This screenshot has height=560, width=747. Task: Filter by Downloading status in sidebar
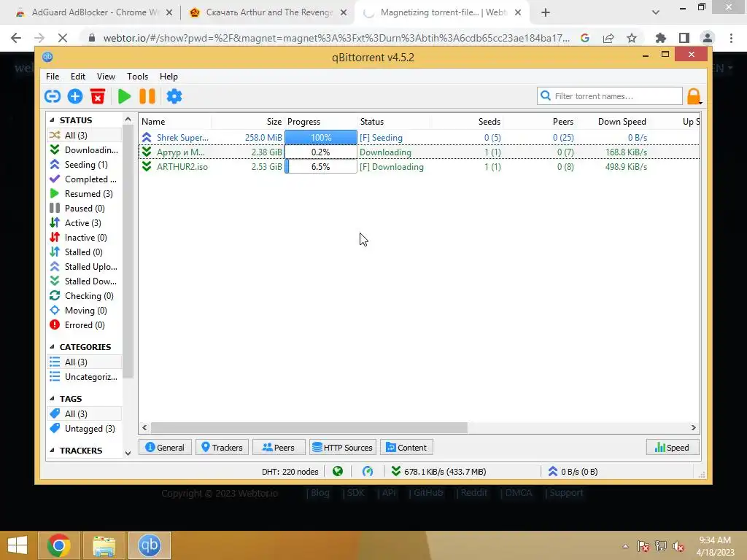pyautogui.click(x=84, y=150)
